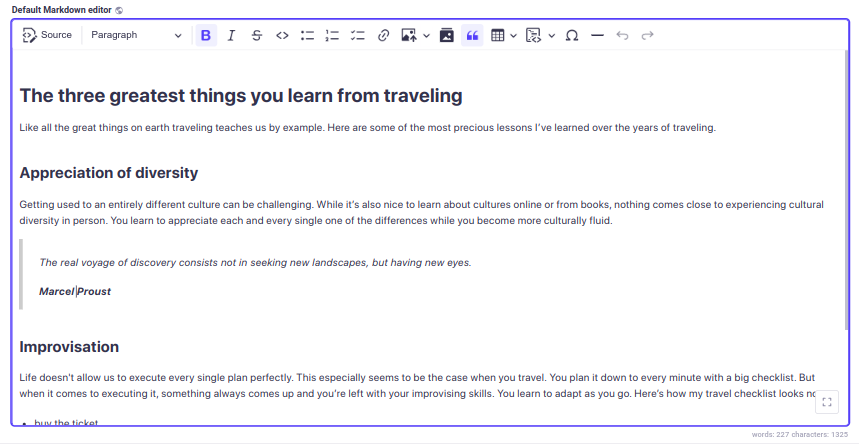The height and width of the screenshot is (444, 859).
Task: Click the 'Improvisation' heading
Action: tap(69, 346)
